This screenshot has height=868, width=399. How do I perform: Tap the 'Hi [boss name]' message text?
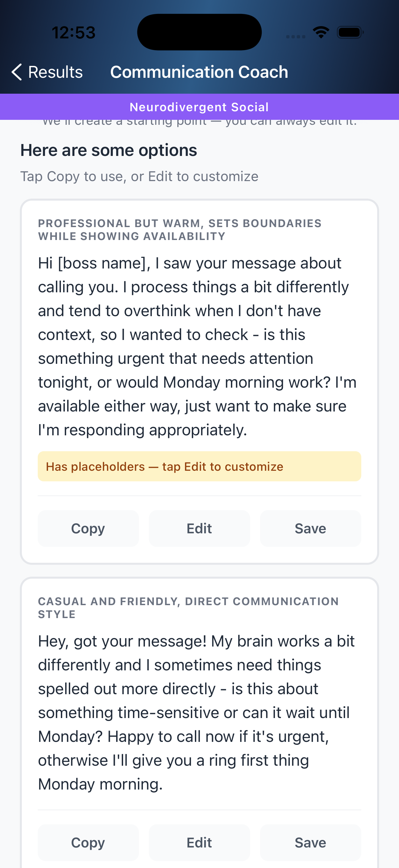pos(197,346)
